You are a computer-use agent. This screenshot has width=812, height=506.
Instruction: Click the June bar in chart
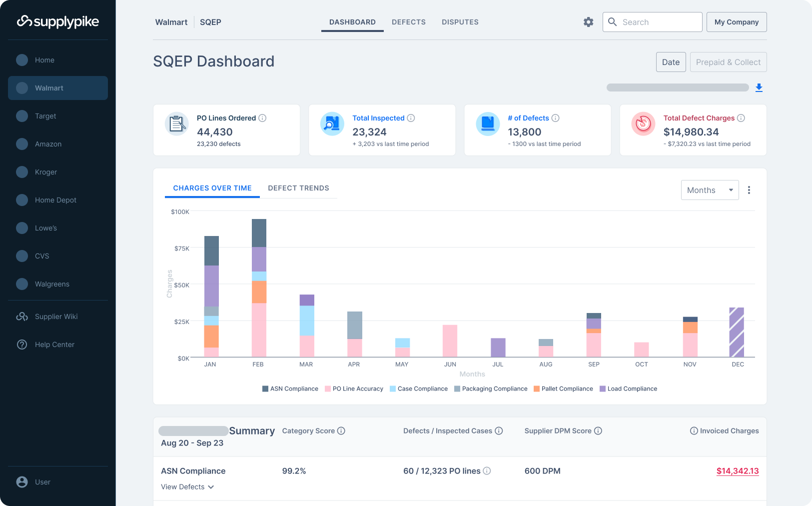(x=450, y=341)
